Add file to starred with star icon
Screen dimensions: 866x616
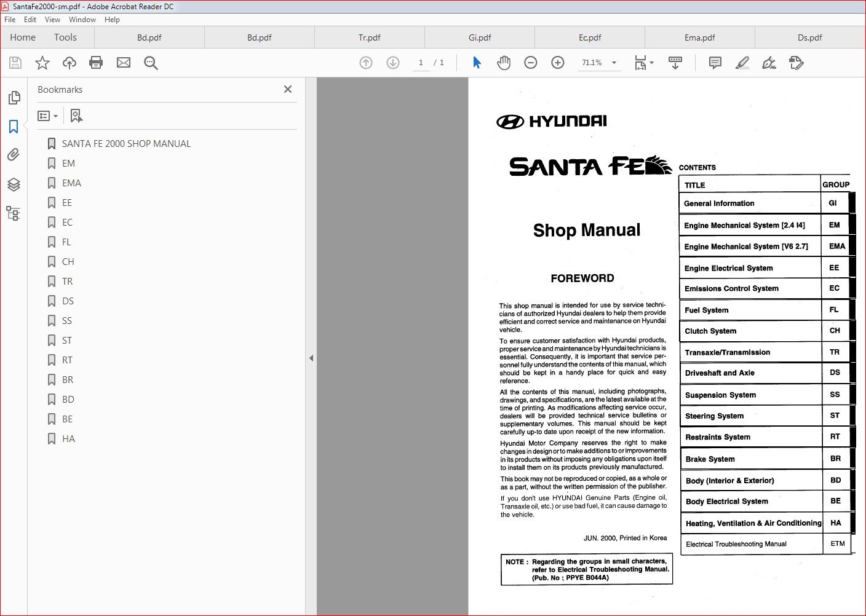point(42,63)
